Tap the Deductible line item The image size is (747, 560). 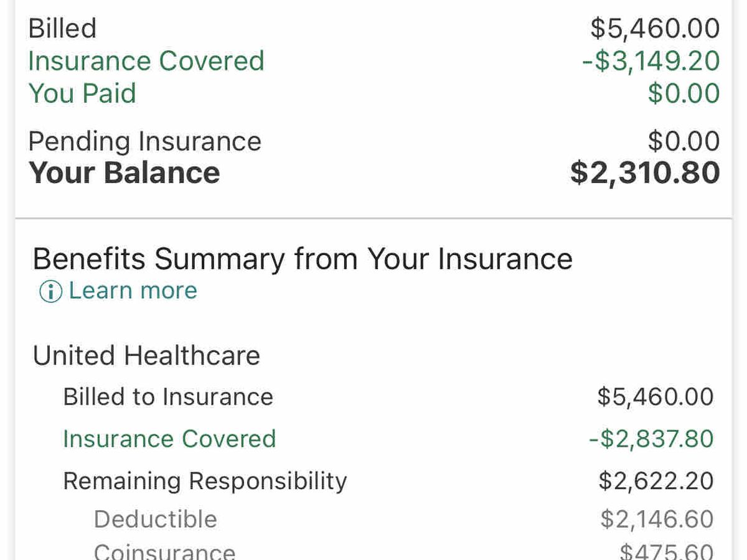[x=155, y=520]
